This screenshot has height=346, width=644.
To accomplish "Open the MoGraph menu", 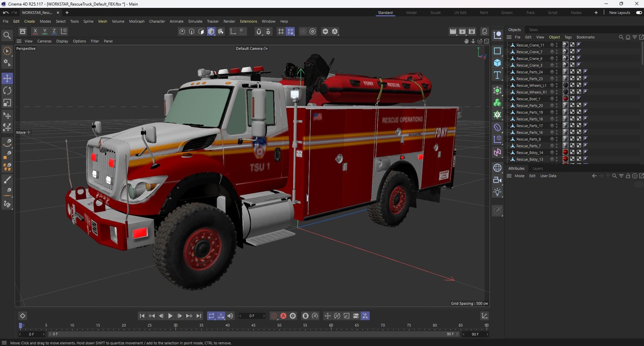I will coord(137,21).
